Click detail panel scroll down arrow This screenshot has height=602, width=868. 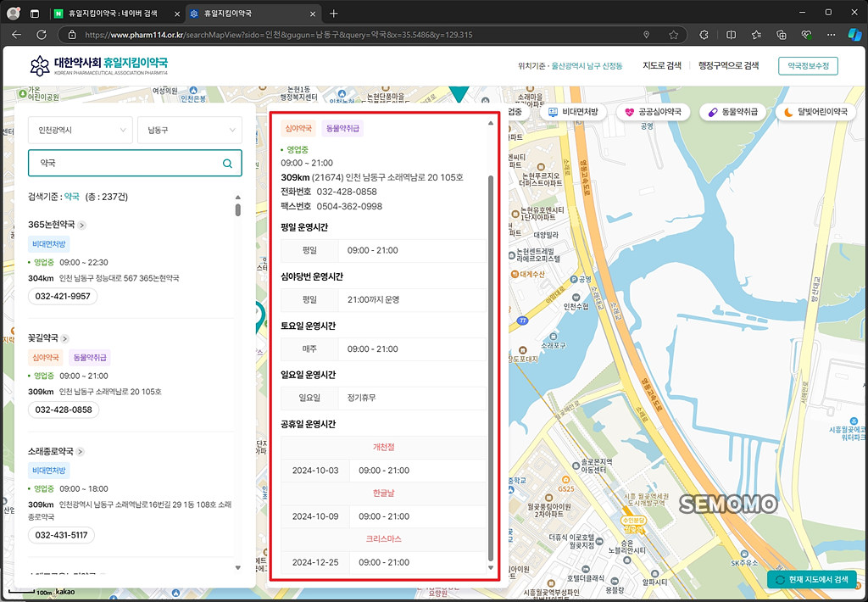pyautogui.click(x=491, y=568)
